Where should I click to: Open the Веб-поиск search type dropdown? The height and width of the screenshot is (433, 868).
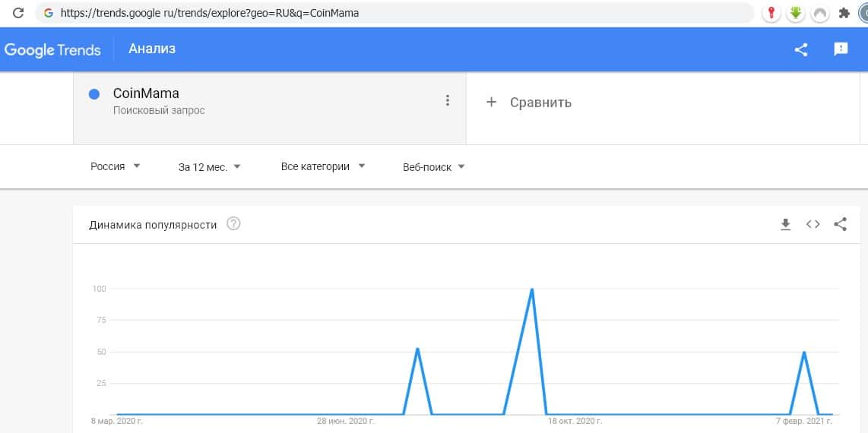433,167
